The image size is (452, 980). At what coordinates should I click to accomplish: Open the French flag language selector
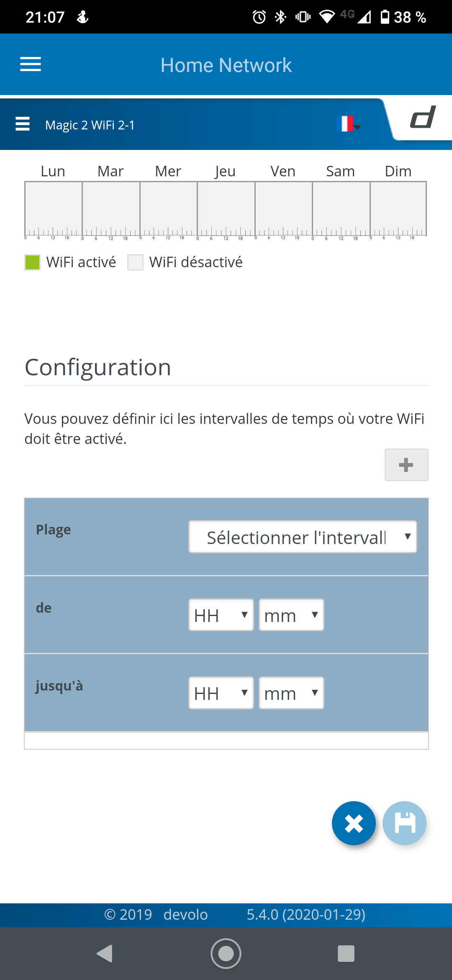(348, 124)
